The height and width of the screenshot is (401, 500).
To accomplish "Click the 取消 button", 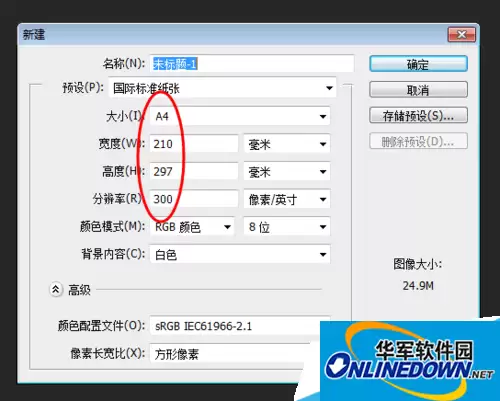I will tap(418, 90).
